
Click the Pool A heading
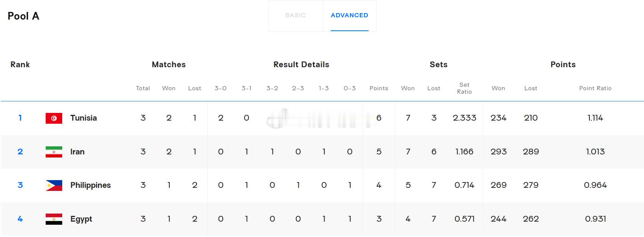(x=23, y=16)
